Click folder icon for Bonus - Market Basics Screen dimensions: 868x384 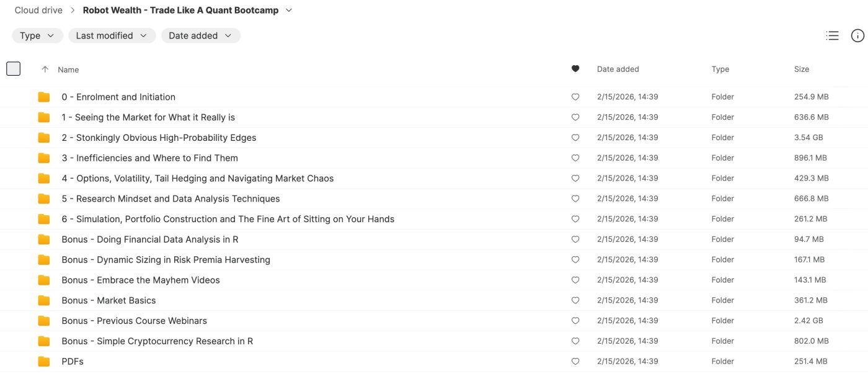43,301
